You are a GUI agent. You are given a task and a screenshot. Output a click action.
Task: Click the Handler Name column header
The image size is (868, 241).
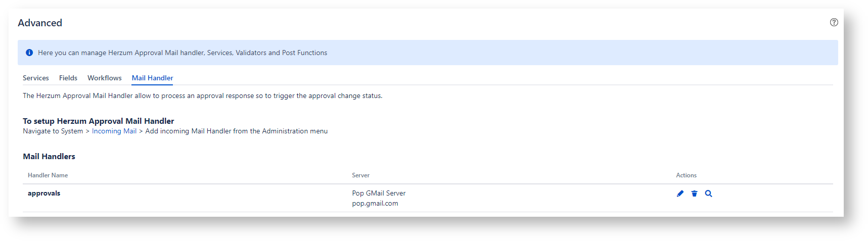click(x=48, y=175)
